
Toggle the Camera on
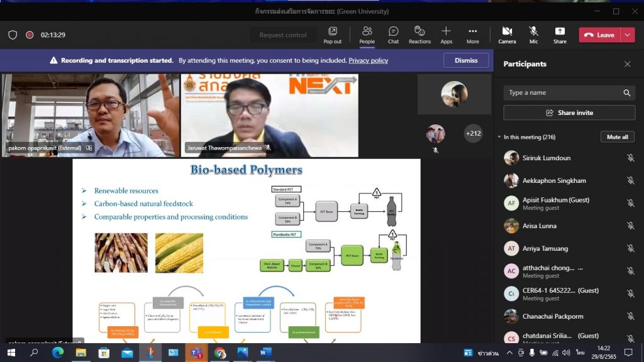[x=507, y=35]
